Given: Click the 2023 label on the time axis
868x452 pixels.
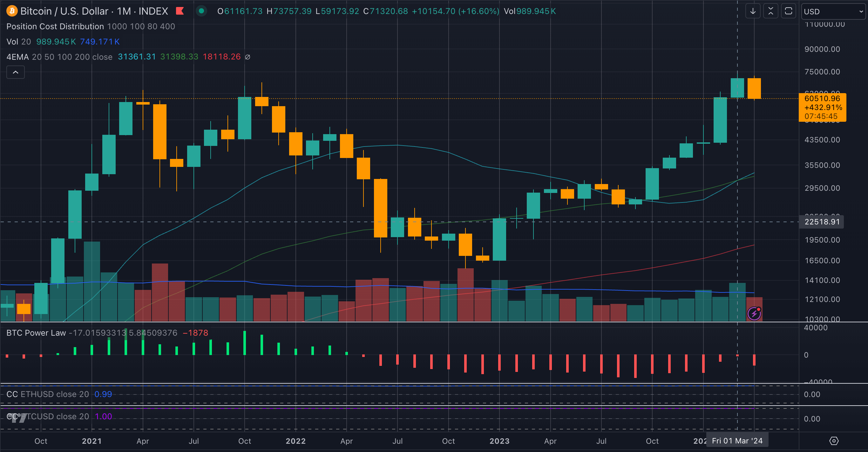Looking at the screenshot, I should click(x=499, y=441).
